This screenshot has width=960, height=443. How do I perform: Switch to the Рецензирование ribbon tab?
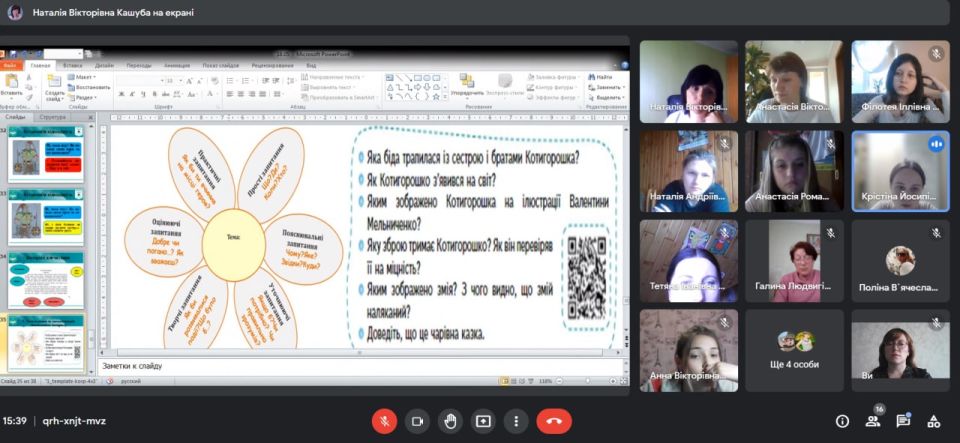click(272, 65)
